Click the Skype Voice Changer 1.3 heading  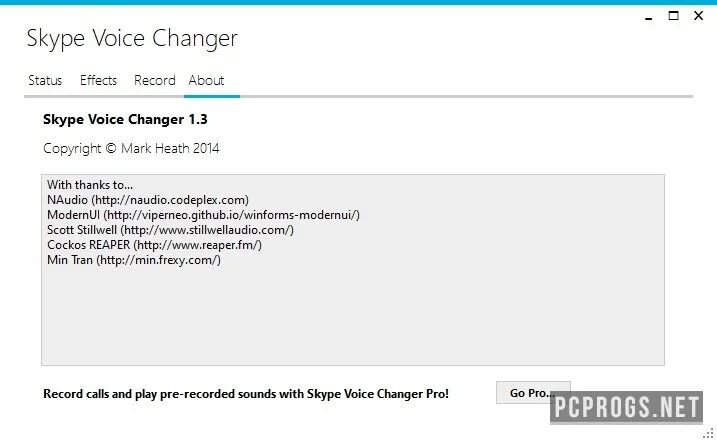click(x=125, y=119)
